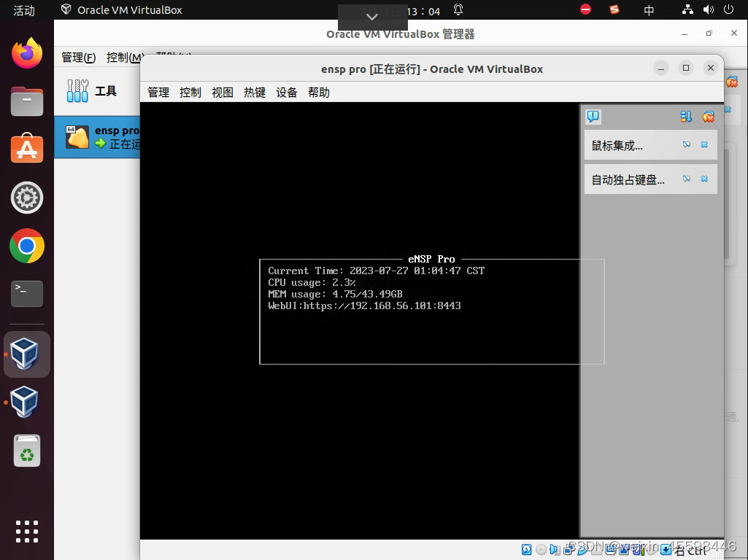
Task: Open the Settings gear dock icon
Action: coord(27,198)
